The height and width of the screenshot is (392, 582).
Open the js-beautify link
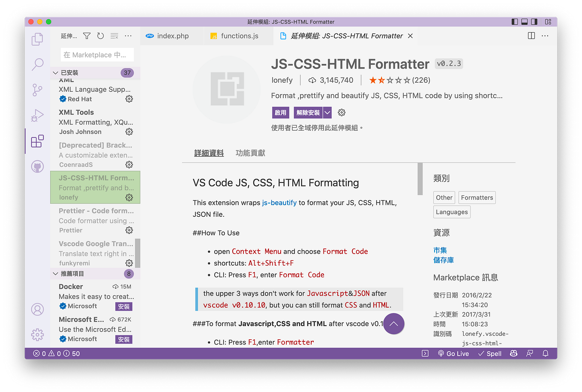279,203
